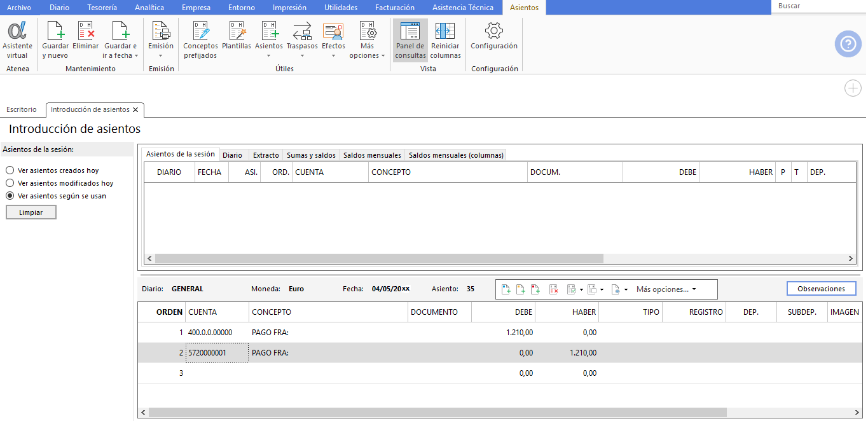This screenshot has height=421, width=868.
Task: Open the Utilidades ribbon tab
Action: pyautogui.click(x=341, y=8)
